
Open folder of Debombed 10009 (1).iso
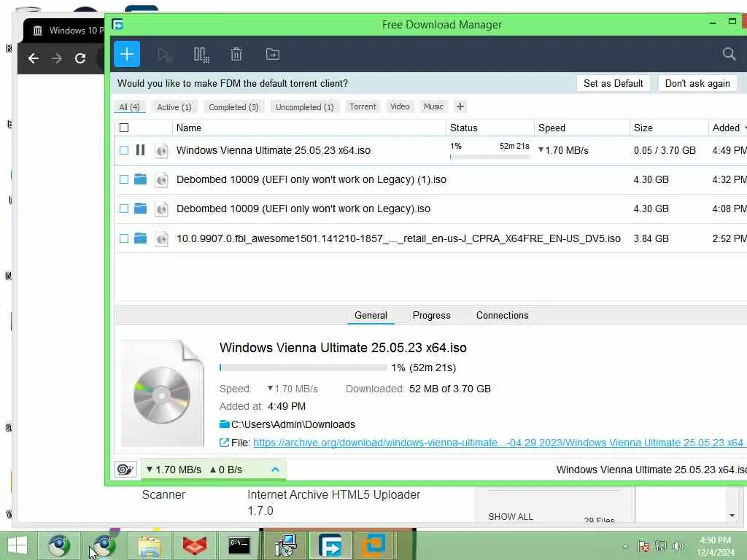pos(140,179)
